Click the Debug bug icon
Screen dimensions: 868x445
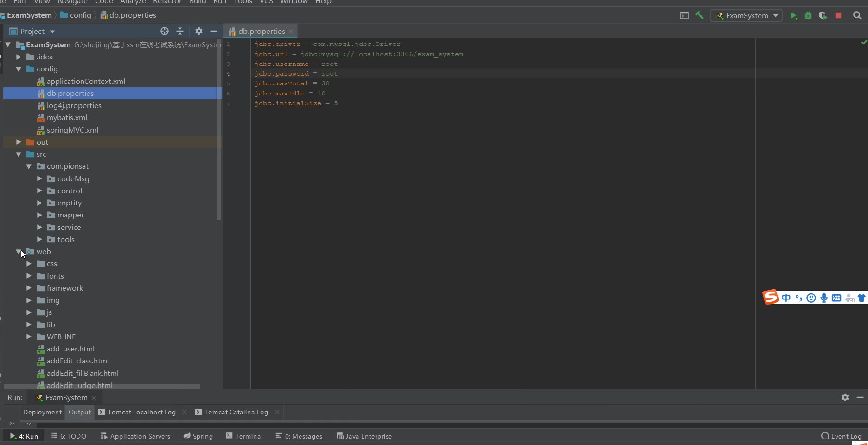808,16
